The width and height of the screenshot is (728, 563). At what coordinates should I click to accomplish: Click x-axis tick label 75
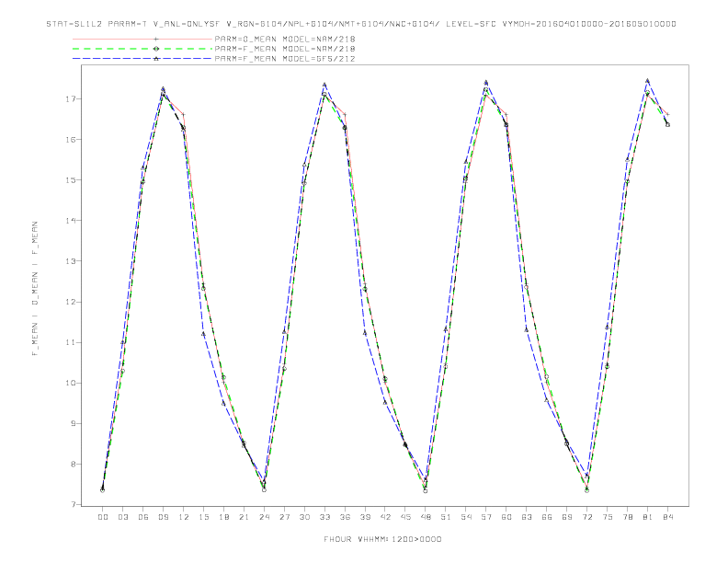[608, 517]
